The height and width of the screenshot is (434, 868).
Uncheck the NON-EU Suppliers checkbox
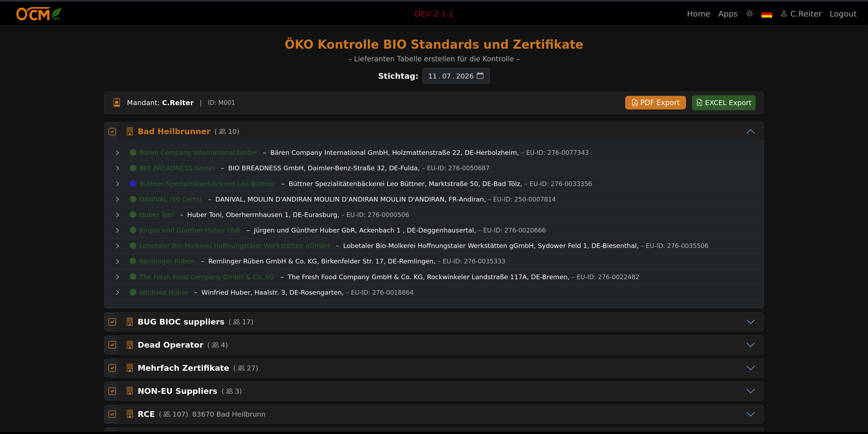click(112, 391)
